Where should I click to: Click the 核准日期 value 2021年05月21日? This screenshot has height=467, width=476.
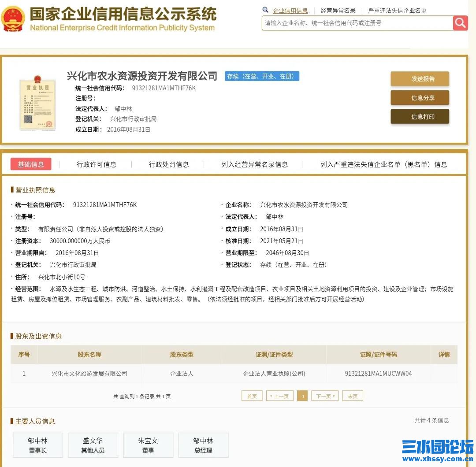point(281,241)
